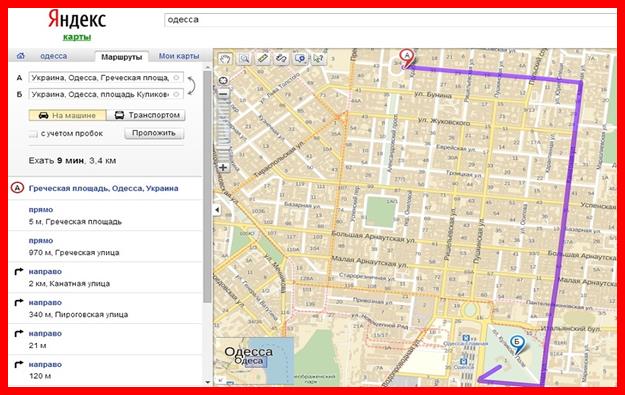The image size is (625, 395).
Task: Click the blue Б marker on map
Action: tap(517, 344)
